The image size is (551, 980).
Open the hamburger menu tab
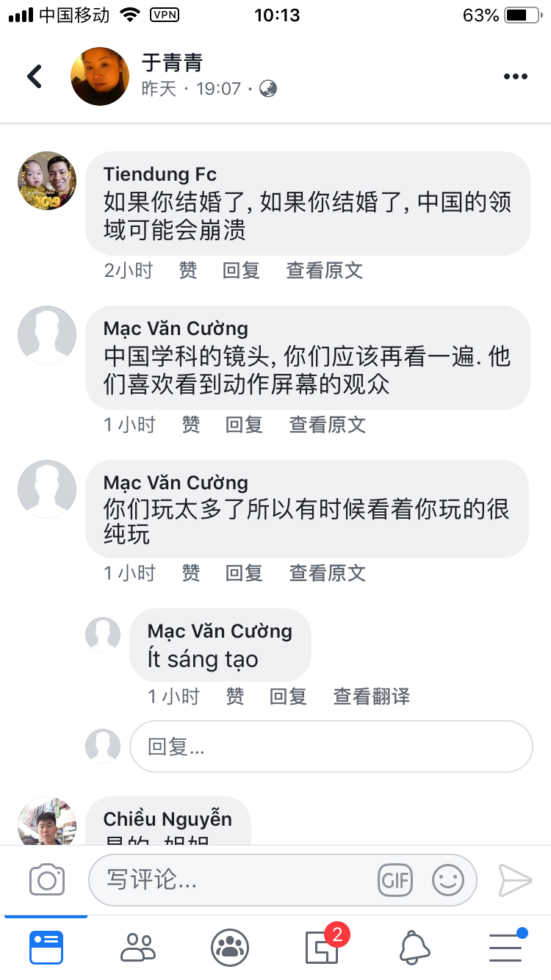click(x=507, y=946)
